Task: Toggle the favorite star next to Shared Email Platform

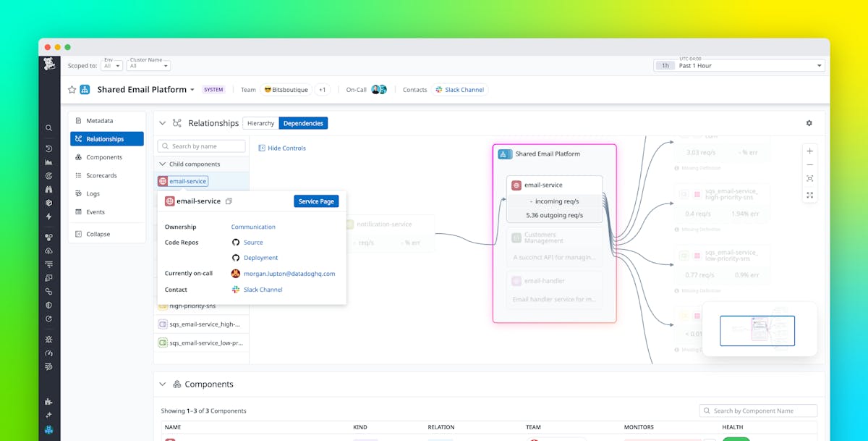Action: 71,89
